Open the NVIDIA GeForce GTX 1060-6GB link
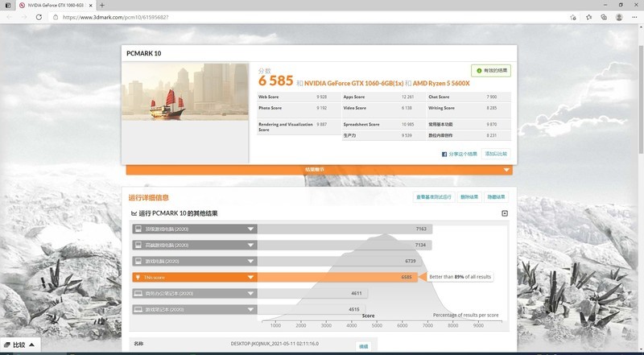644x355 pixels. [x=353, y=84]
